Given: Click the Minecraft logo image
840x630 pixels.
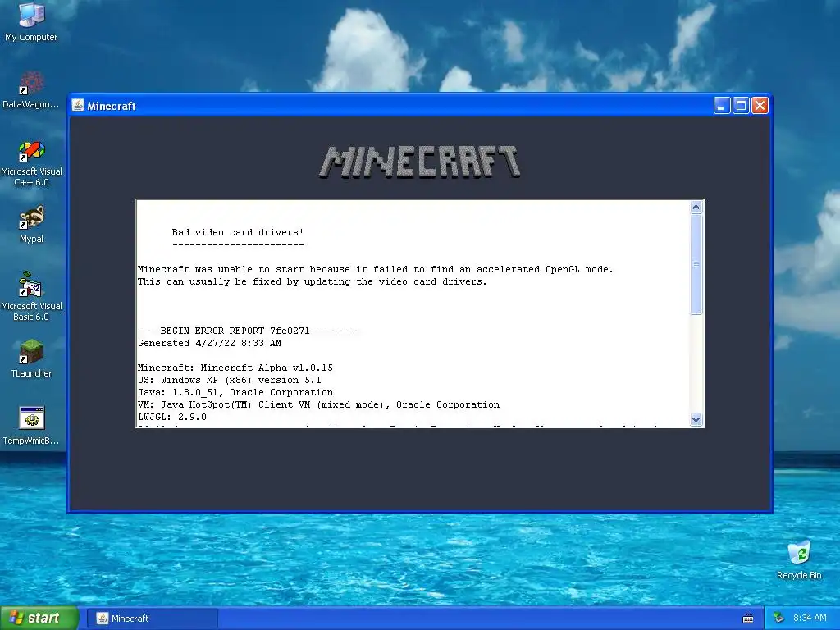Looking at the screenshot, I should (x=419, y=162).
